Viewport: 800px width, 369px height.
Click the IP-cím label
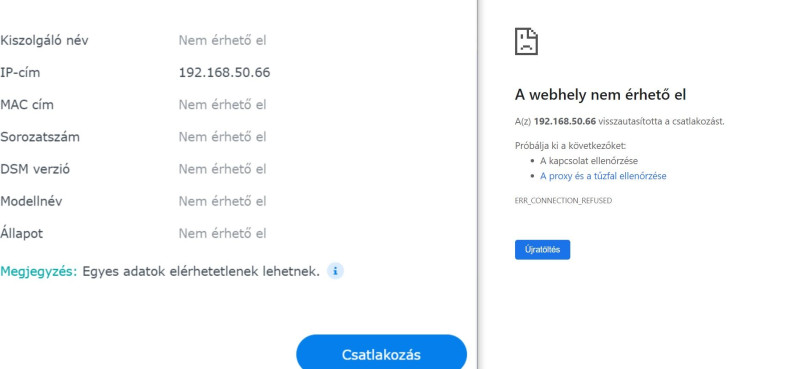pyautogui.click(x=20, y=72)
